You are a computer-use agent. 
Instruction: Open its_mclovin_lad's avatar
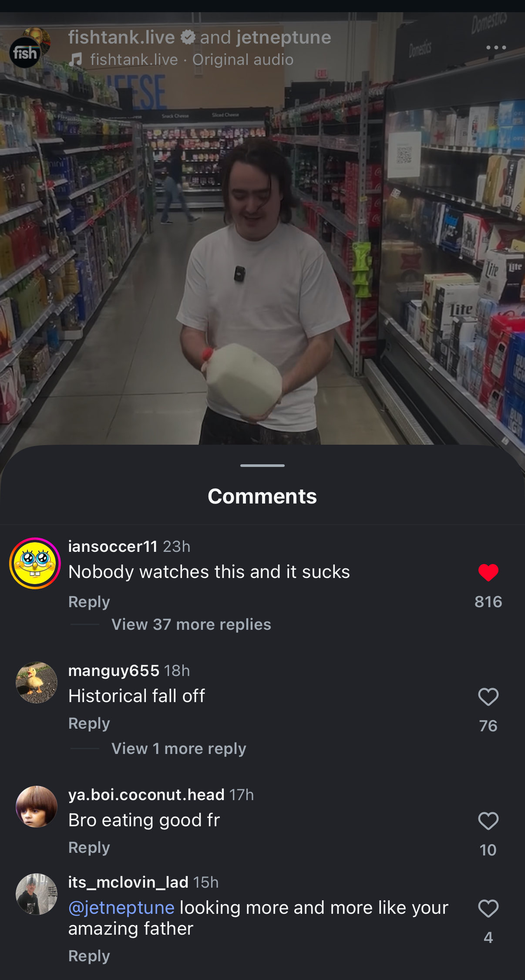[37, 894]
